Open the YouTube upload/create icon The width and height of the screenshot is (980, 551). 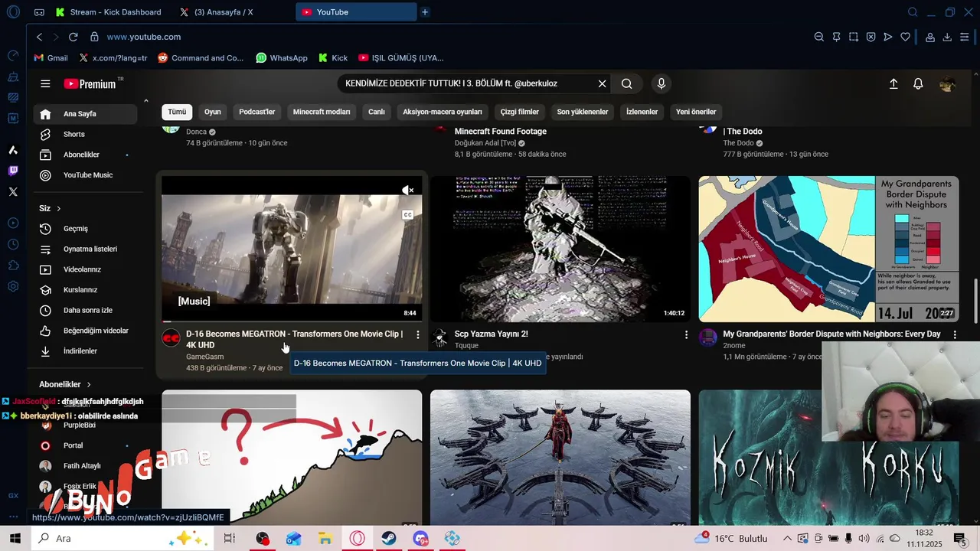[893, 84]
